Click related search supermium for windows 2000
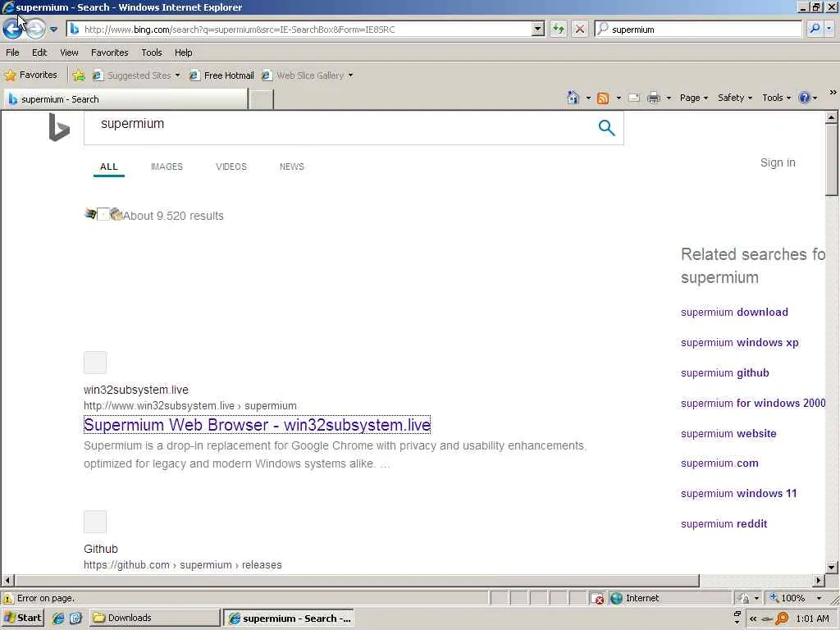The height and width of the screenshot is (630, 840). click(753, 403)
